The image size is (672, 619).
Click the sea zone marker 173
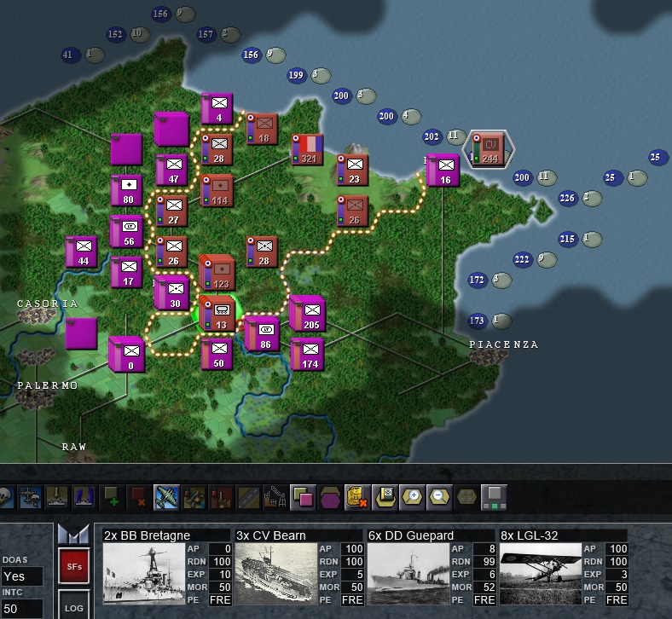(477, 321)
